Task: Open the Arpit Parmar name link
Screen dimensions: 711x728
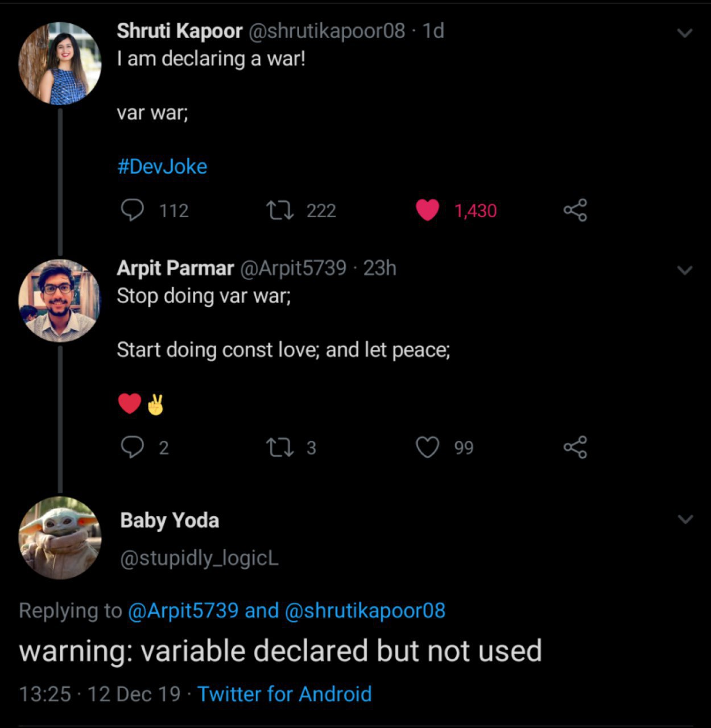Action: [175, 268]
